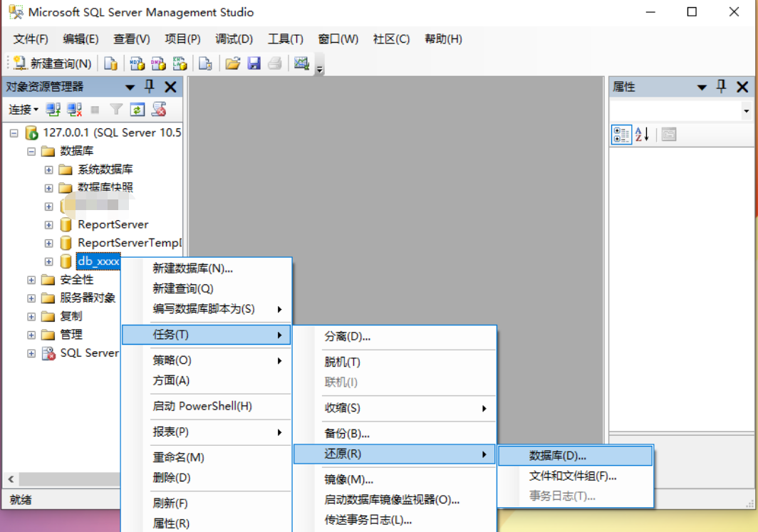Expand the 安全性 folder

click(x=31, y=280)
